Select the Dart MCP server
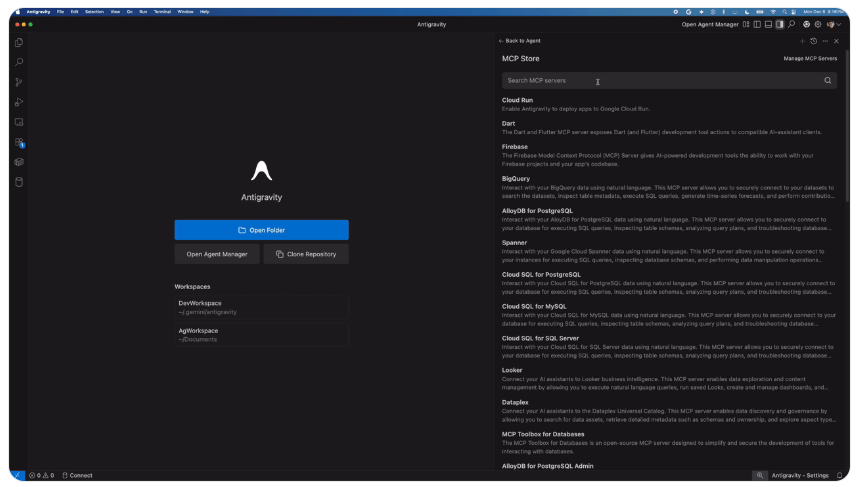The image size is (865, 487). 669,127
